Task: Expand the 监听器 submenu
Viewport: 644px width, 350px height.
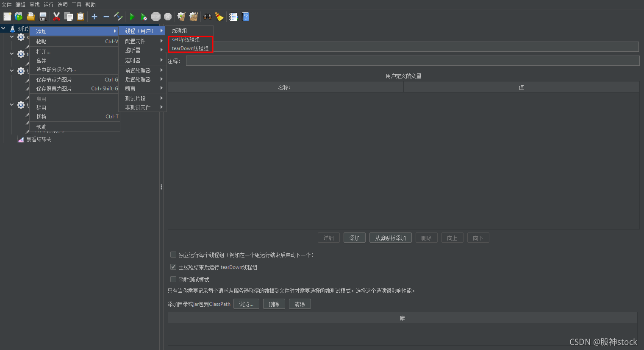Action: [x=142, y=50]
